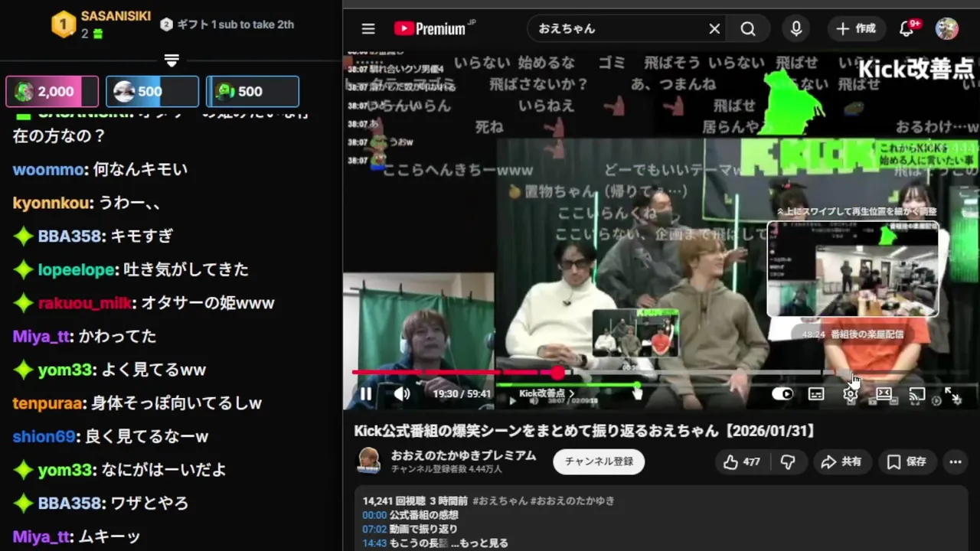Screen dimensions: 980x551
Task: Click the seek preview thumbnail 番組後の楽屋配信
Action: pyautogui.click(x=852, y=269)
